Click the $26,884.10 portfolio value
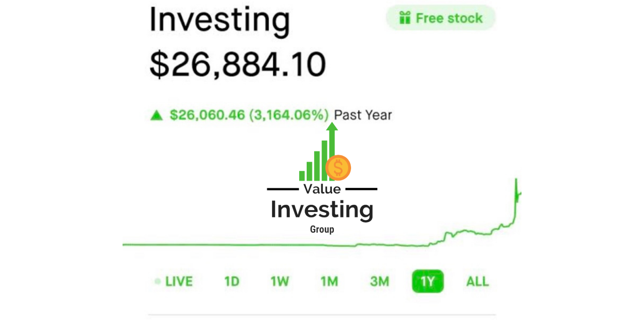This screenshot has width=644, height=336. coord(238,64)
